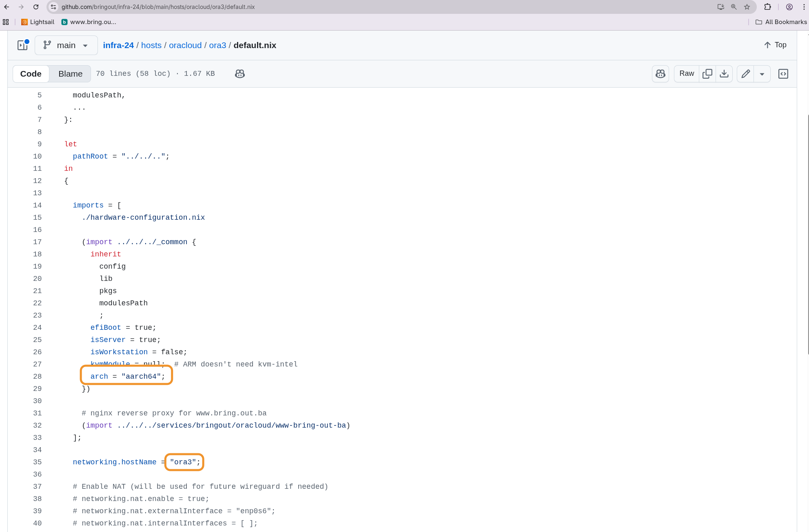Open Copilot chat button near Raw
The image size is (809, 532).
pos(660,74)
